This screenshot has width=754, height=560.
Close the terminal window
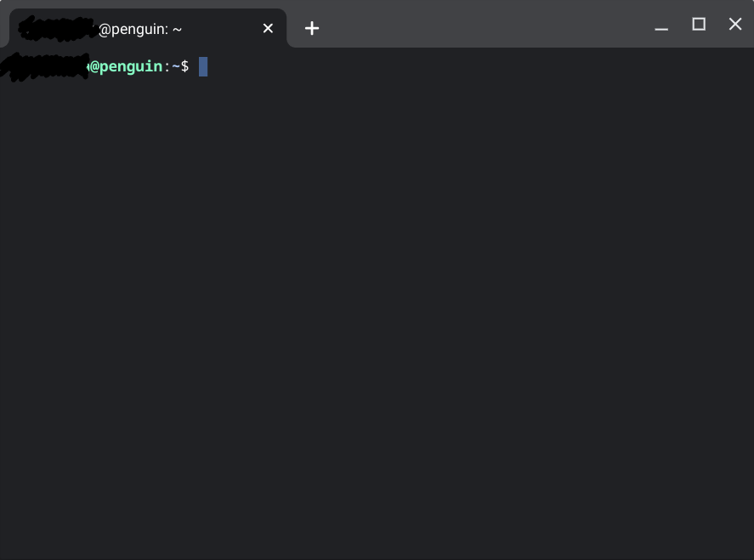pyautogui.click(x=734, y=24)
